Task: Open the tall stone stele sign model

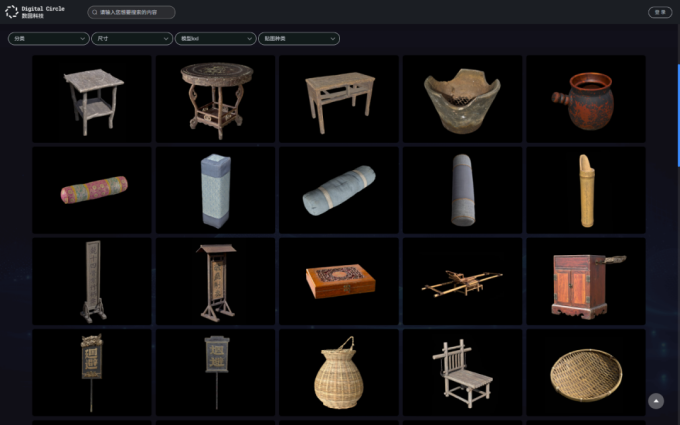Action: point(92,281)
